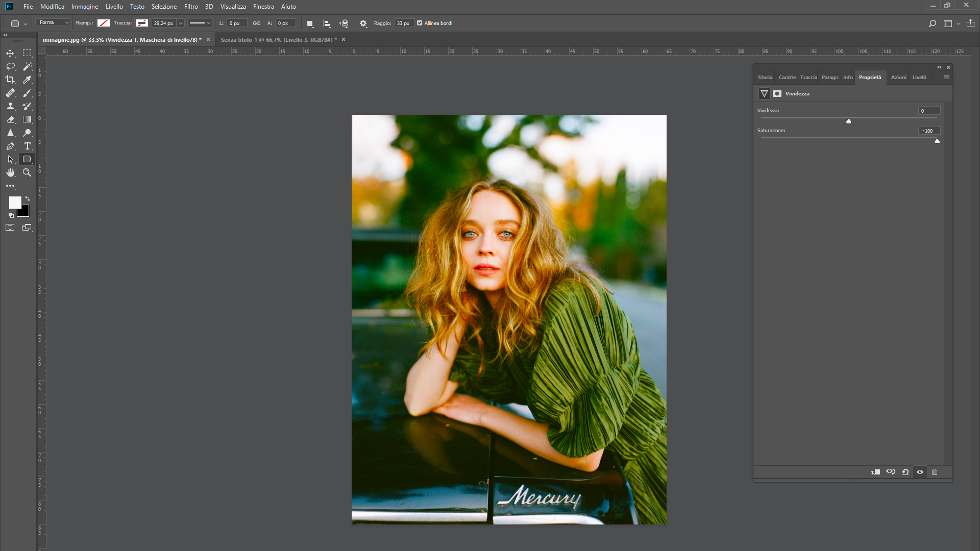
Task: Select the Type tool
Action: click(x=28, y=146)
